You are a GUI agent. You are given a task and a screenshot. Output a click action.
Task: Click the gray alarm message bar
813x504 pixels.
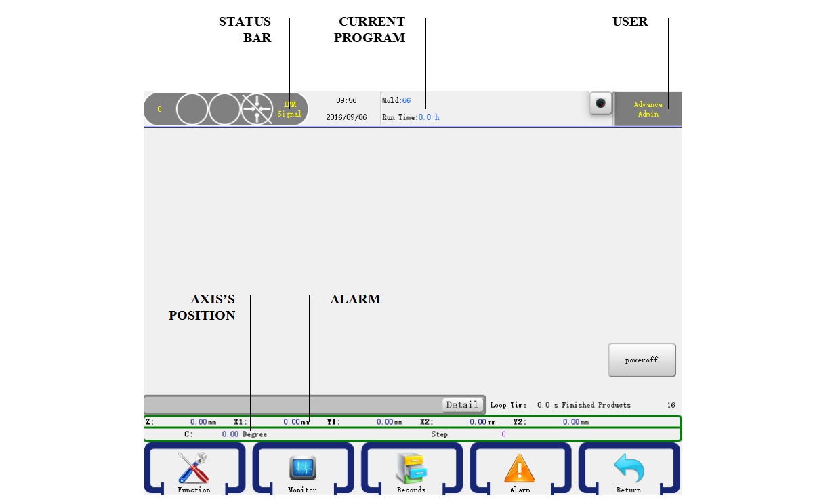291,405
